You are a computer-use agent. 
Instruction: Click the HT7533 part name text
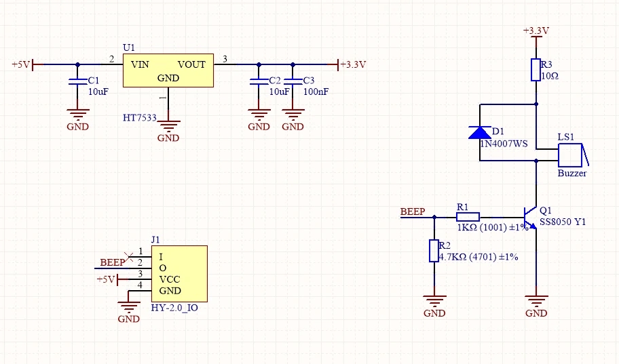tap(139, 117)
